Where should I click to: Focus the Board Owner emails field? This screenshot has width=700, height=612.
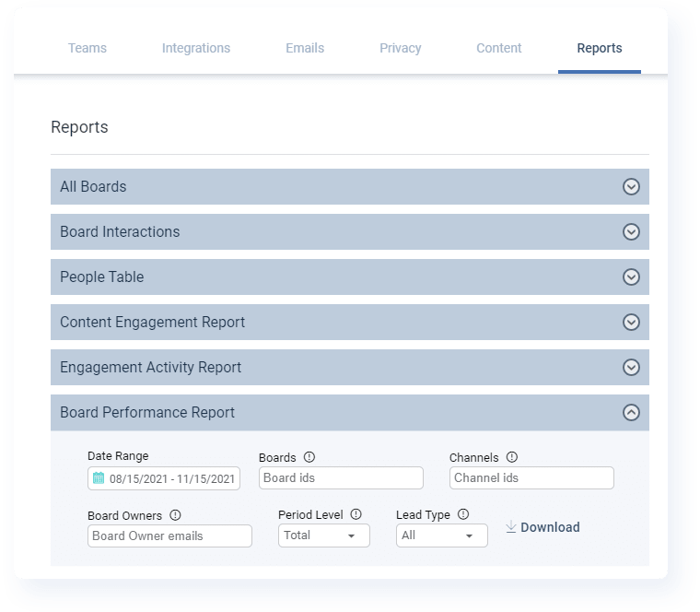pyautogui.click(x=169, y=535)
